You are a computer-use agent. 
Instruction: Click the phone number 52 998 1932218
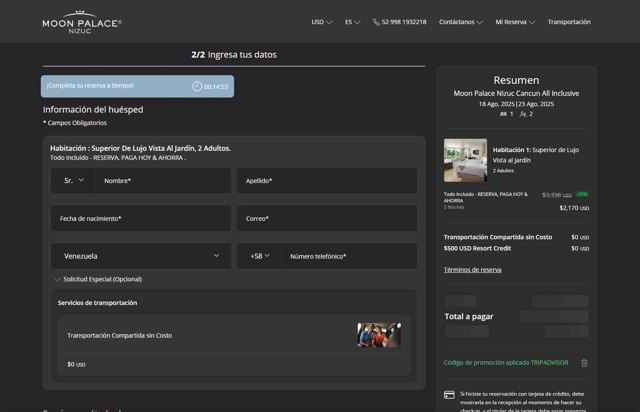coord(404,22)
